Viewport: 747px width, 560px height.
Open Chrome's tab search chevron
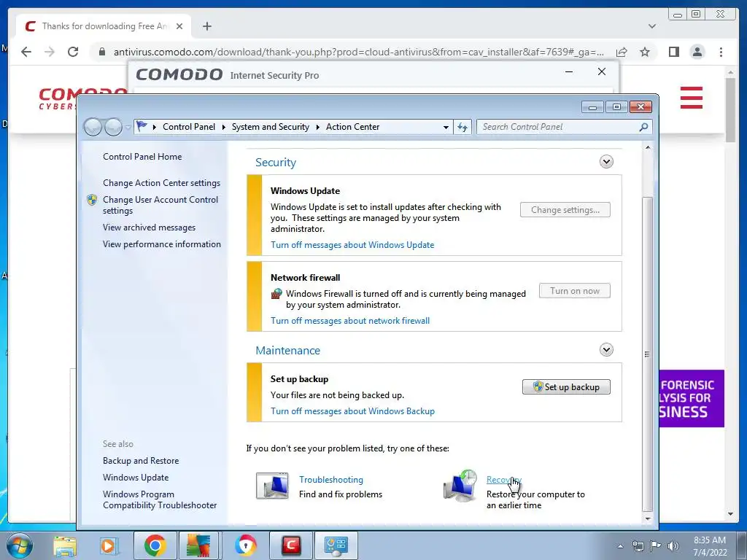coord(651,26)
